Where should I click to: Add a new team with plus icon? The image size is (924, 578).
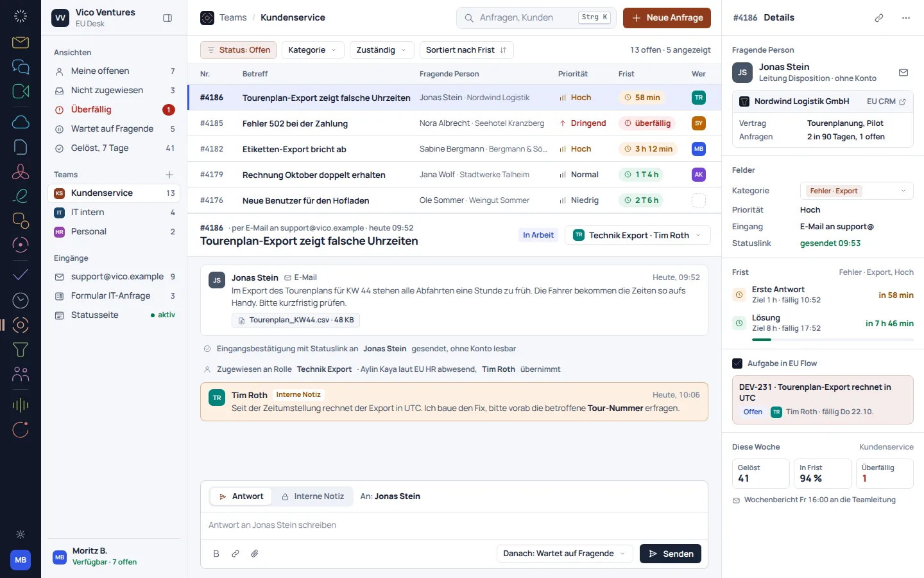point(169,175)
